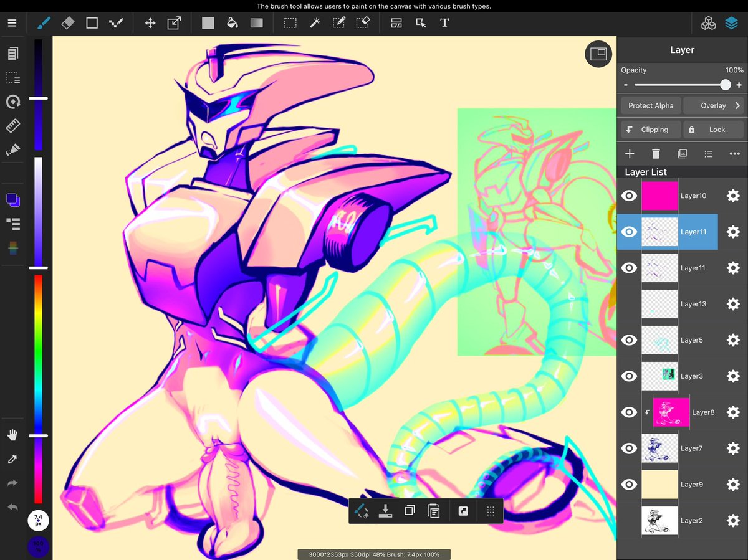Open the color palette list

(12, 223)
